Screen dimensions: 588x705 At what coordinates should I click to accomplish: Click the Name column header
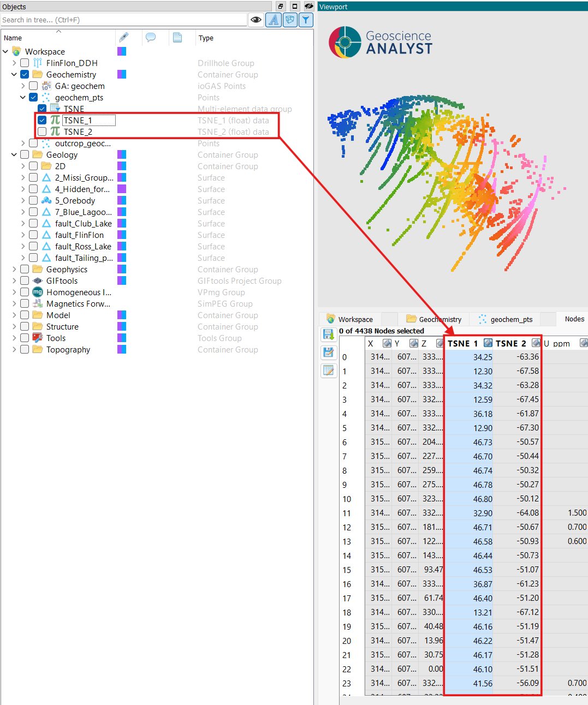[x=58, y=38]
